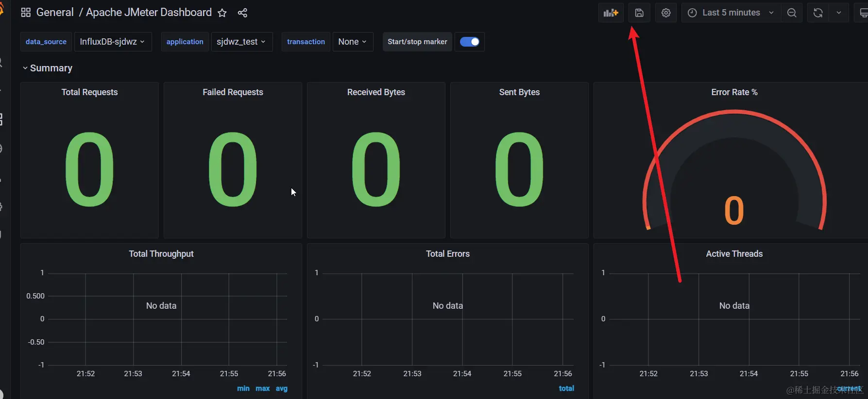This screenshot has height=399, width=868.
Task: Open the InfluxDB-sjdwz data source dropdown
Action: pos(113,42)
